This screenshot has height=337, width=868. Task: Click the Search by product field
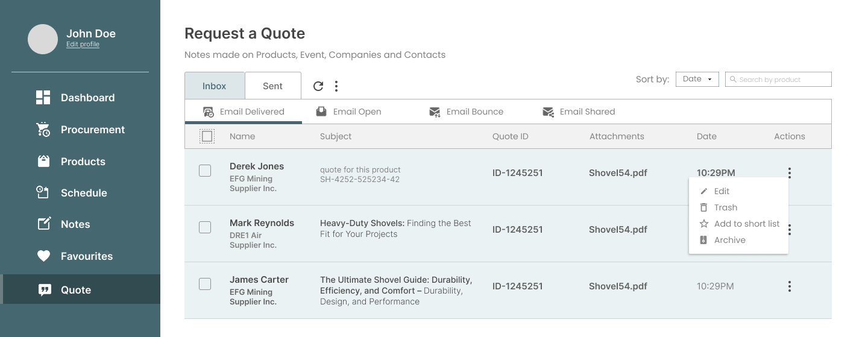(x=778, y=79)
